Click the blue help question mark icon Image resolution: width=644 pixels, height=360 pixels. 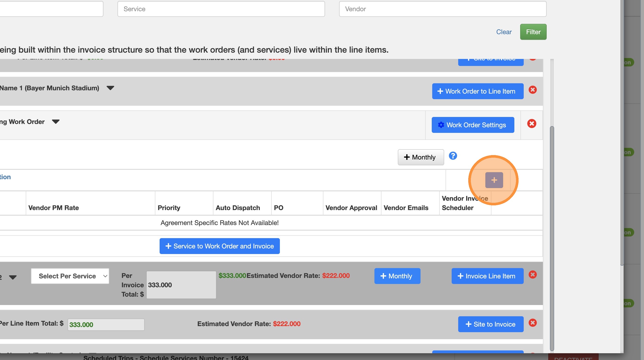pos(453,156)
